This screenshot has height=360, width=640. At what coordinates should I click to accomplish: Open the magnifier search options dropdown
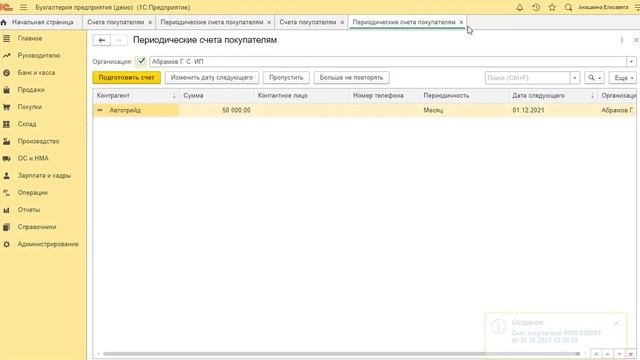click(x=594, y=78)
